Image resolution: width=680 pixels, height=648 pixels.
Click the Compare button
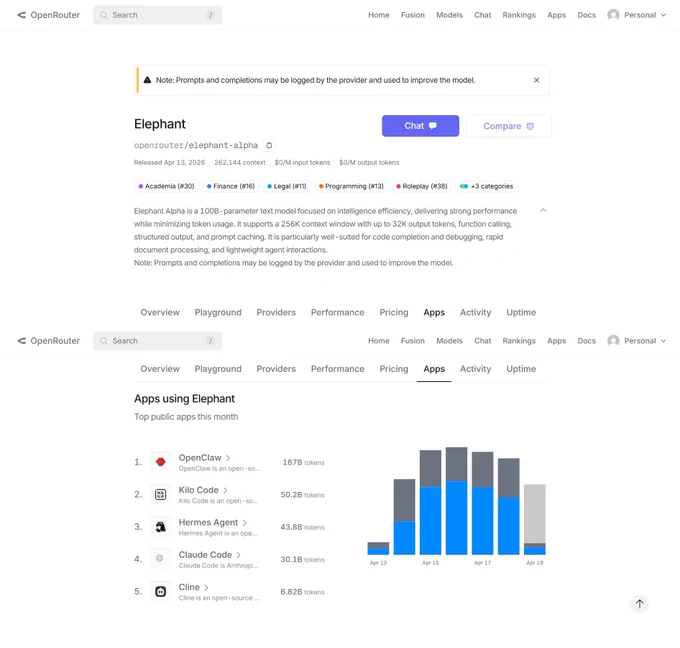(509, 126)
